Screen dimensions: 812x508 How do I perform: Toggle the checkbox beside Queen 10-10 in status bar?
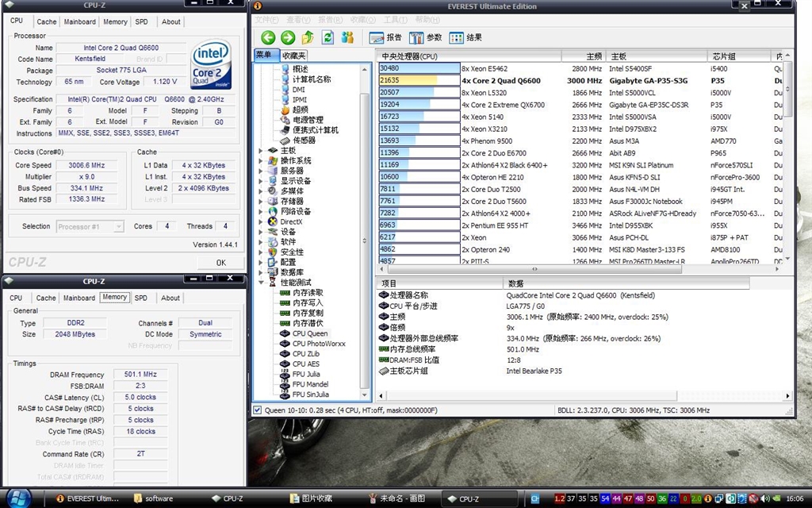(258, 410)
